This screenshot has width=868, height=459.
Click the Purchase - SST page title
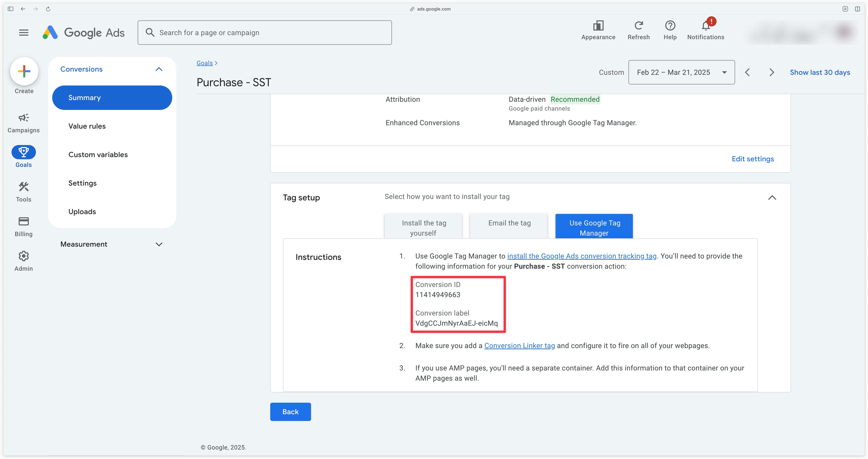[234, 82]
